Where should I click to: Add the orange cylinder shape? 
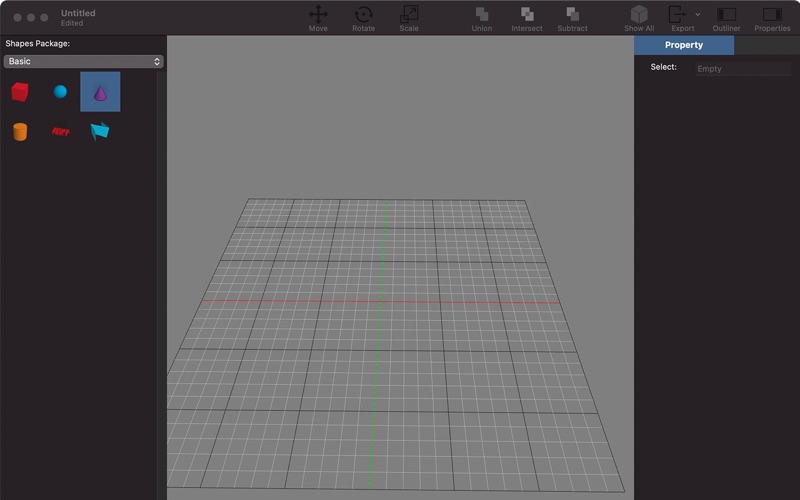(x=20, y=132)
